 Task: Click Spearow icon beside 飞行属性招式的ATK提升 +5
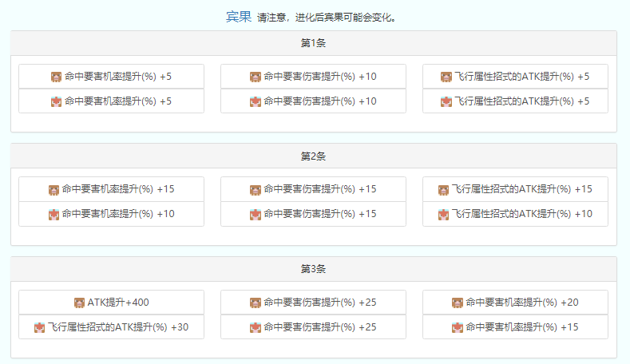tap(446, 77)
